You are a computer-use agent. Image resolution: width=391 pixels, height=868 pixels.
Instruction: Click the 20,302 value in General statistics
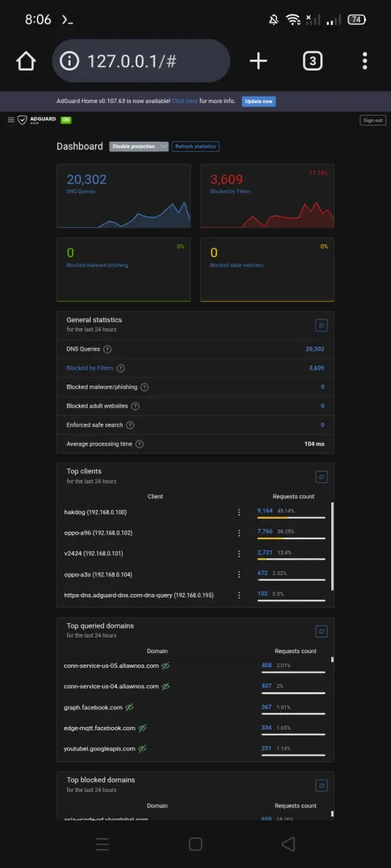315,349
